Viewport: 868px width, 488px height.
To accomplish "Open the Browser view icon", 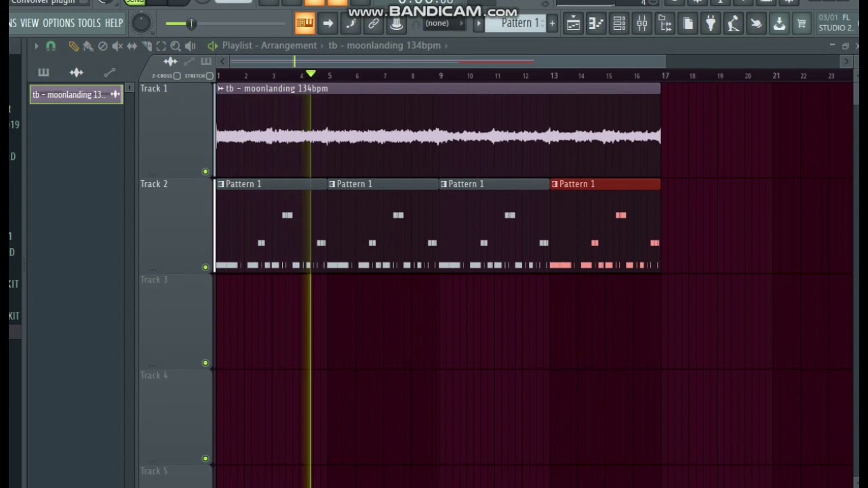I will tap(665, 24).
